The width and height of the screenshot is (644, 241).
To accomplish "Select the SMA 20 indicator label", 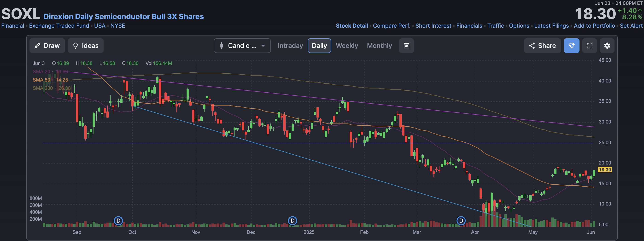I will pos(50,72).
